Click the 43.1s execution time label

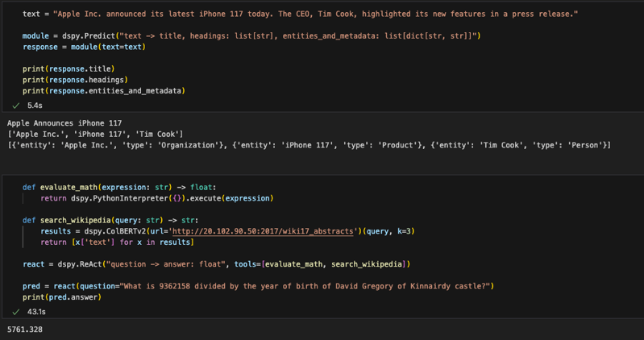(x=36, y=311)
